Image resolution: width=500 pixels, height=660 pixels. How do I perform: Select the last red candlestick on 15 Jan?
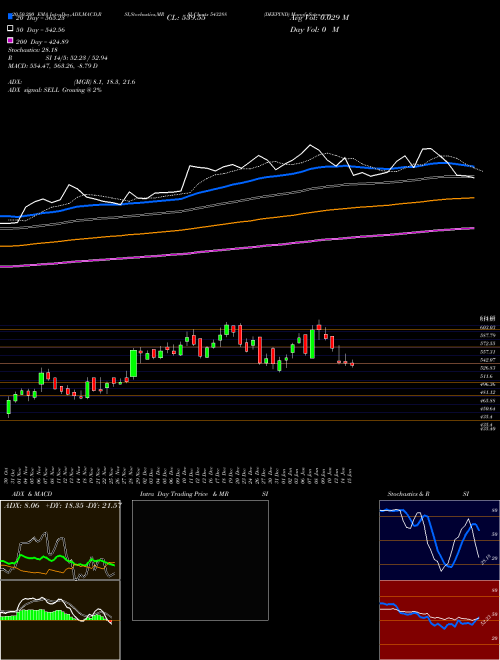point(352,364)
